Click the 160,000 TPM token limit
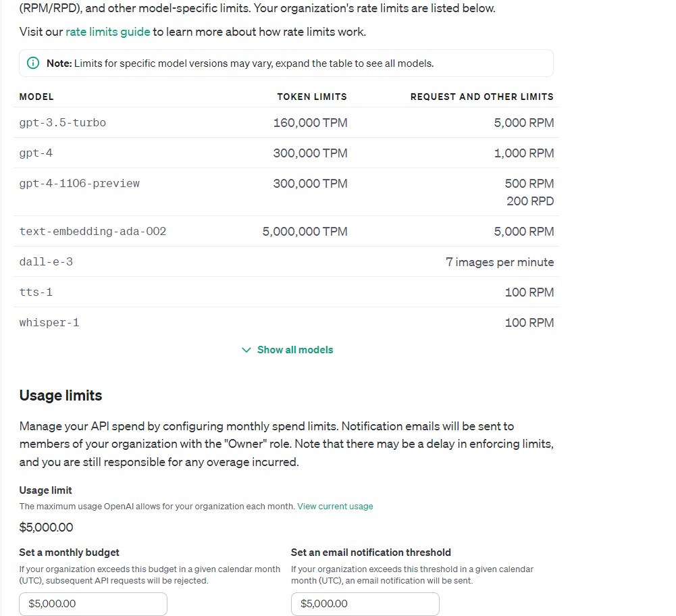This screenshot has width=676, height=616. click(x=311, y=123)
